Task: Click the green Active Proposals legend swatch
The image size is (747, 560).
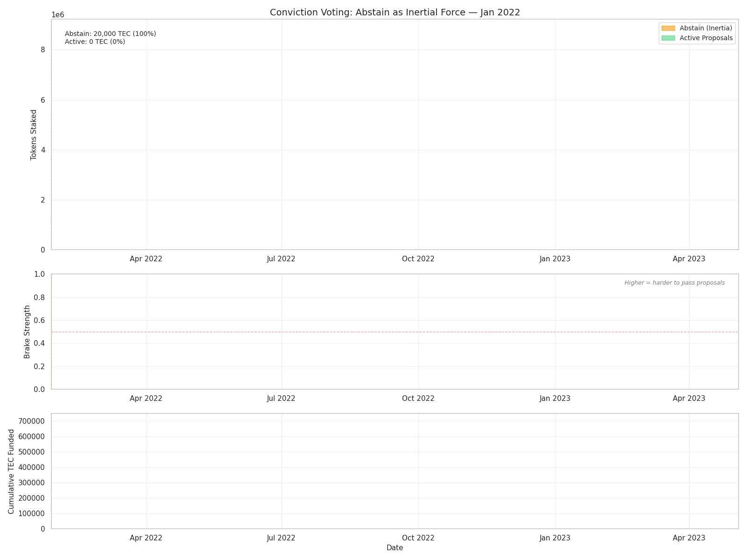Action: 668,38
